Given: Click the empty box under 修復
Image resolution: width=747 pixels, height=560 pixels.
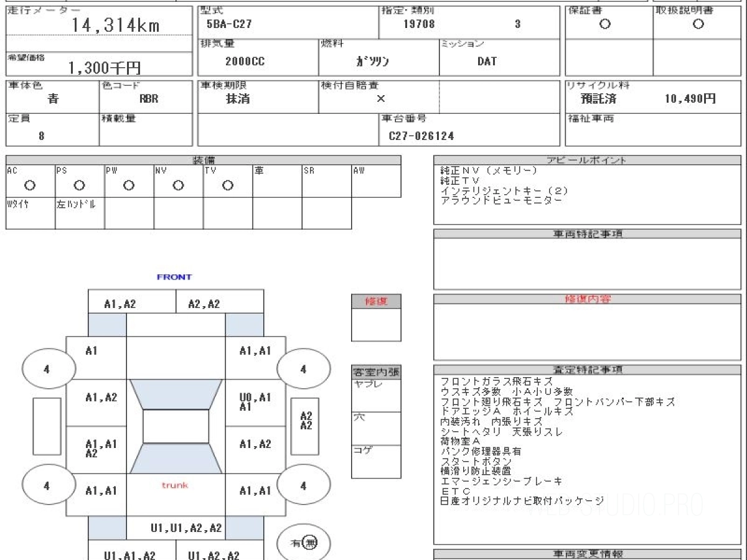Looking at the screenshot, I should point(376,325).
